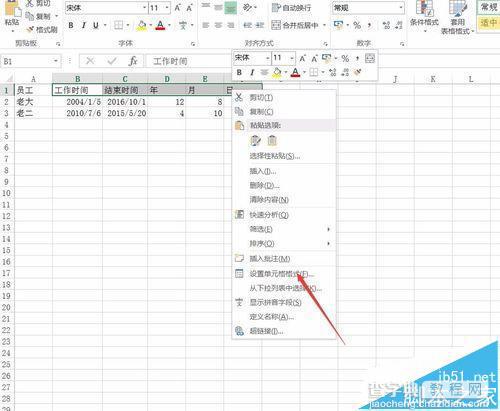The width and height of the screenshot is (500, 411).
Task: Open mini toolbar font size dropdown
Action: (292, 58)
